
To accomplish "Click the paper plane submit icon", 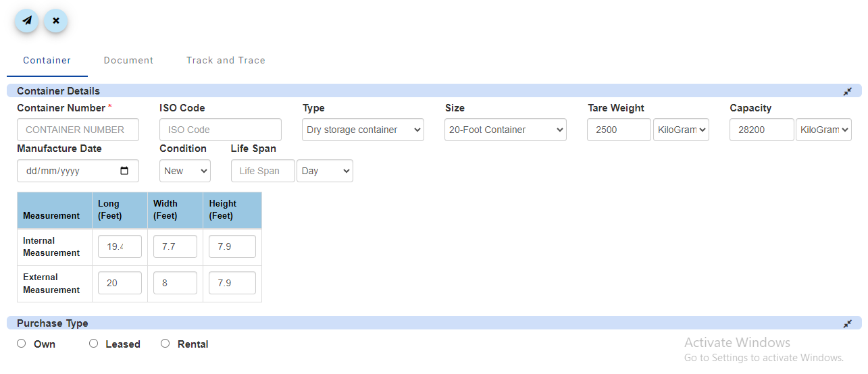I will click(26, 21).
